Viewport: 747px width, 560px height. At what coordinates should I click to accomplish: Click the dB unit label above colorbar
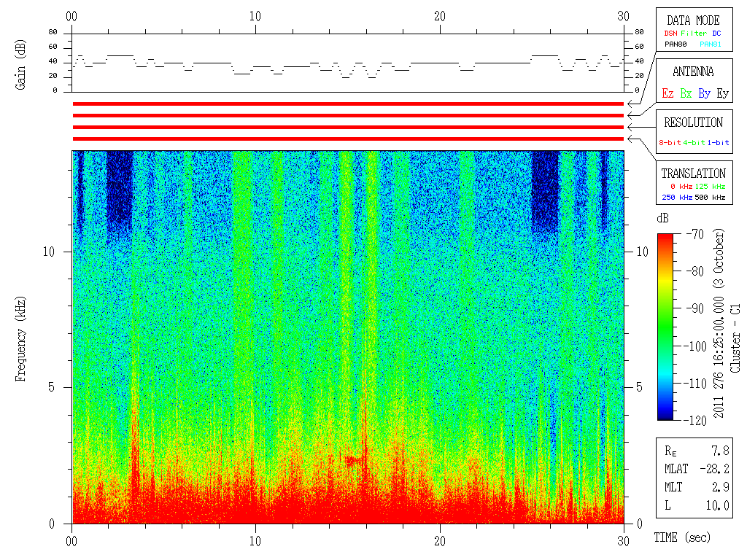(x=662, y=218)
